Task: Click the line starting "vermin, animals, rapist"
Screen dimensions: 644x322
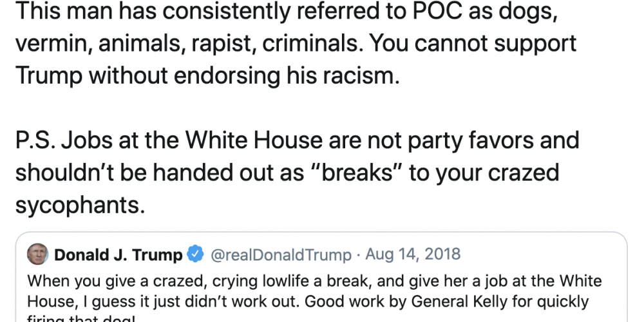Action: [x=295, y=44]
